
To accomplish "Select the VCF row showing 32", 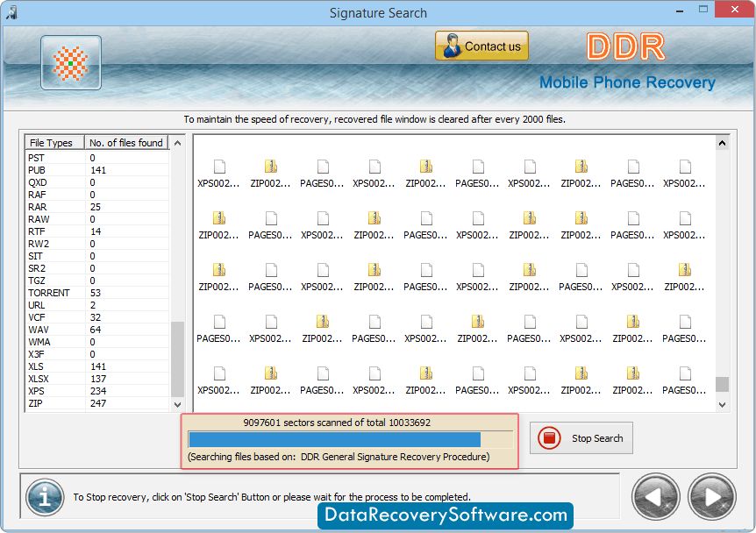I will [97, 317].
